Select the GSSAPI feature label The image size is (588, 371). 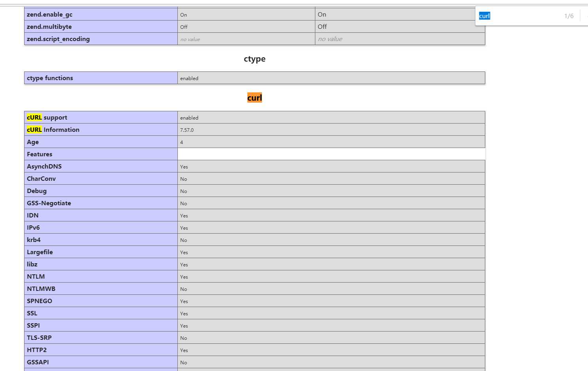click(38, 362)
